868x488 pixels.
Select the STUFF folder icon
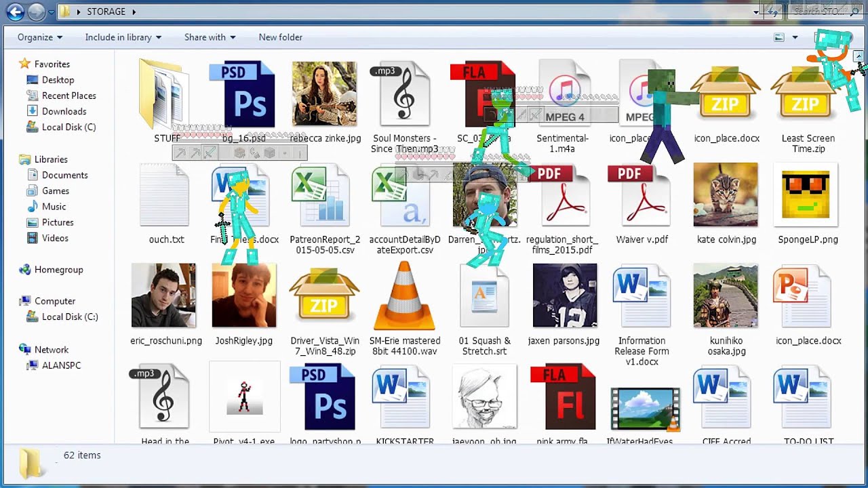pos(164,94)
